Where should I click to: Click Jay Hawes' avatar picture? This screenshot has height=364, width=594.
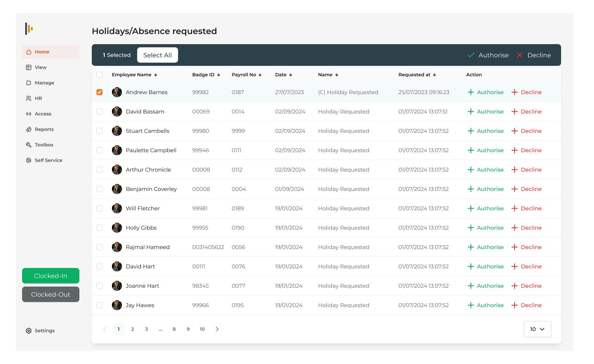[x=117, y=305]
